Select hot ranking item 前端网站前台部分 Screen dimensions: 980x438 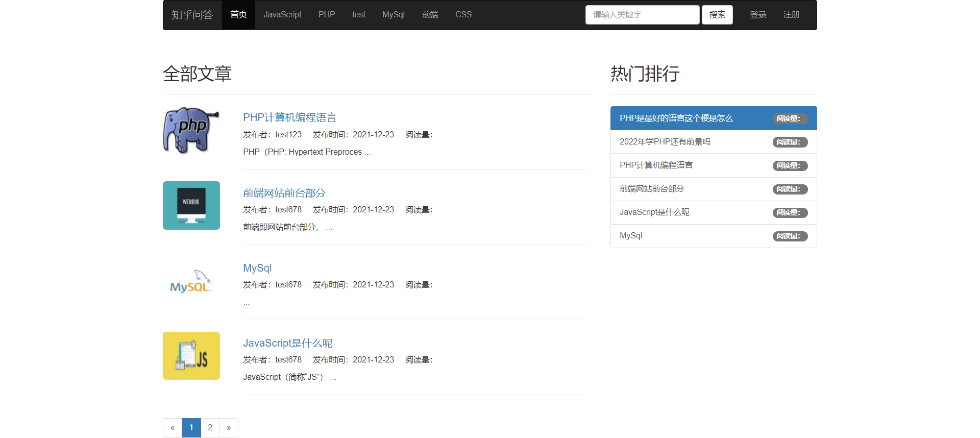[714, 189]
